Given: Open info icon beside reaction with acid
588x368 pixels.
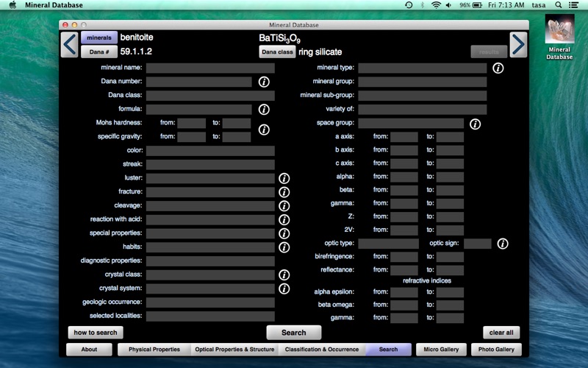Looking at the screenshot, I should coord(284,219).
